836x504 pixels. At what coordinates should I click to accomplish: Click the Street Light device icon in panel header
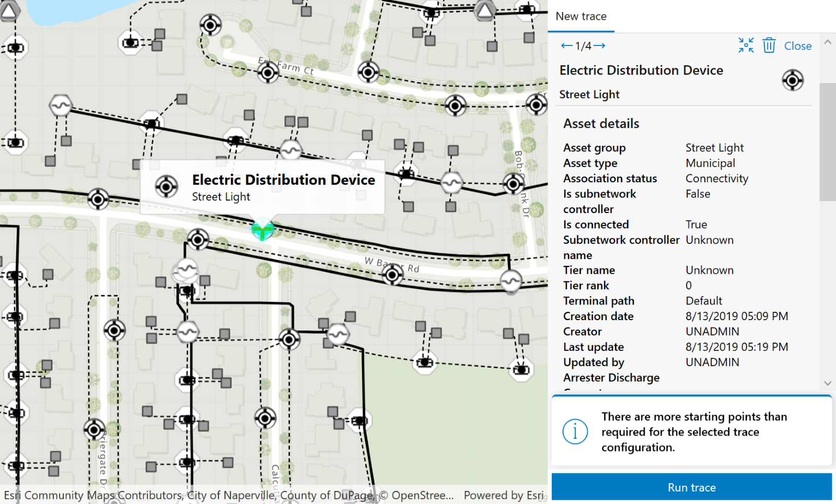click(792, 81)
